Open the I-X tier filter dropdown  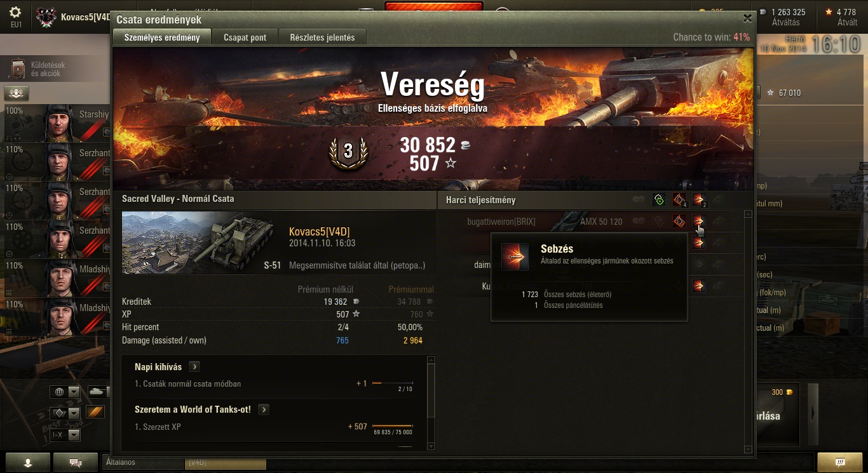(x=65, y=435)
